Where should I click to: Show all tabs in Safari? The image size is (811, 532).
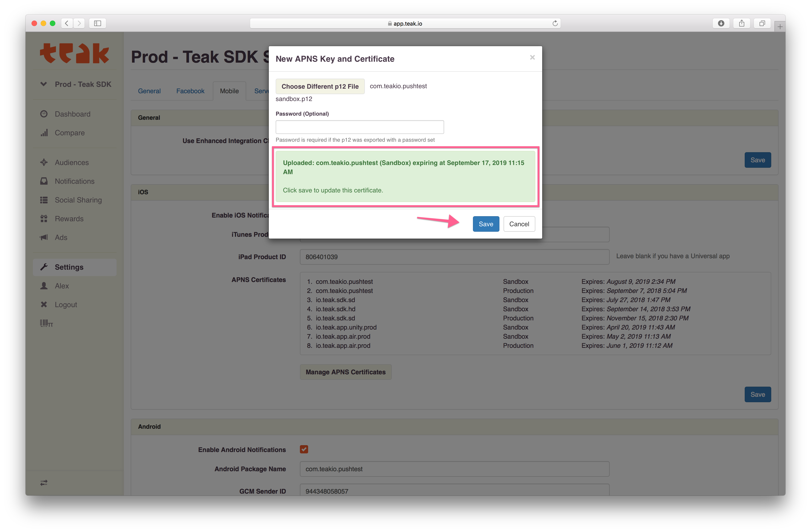tap(762, 23)
